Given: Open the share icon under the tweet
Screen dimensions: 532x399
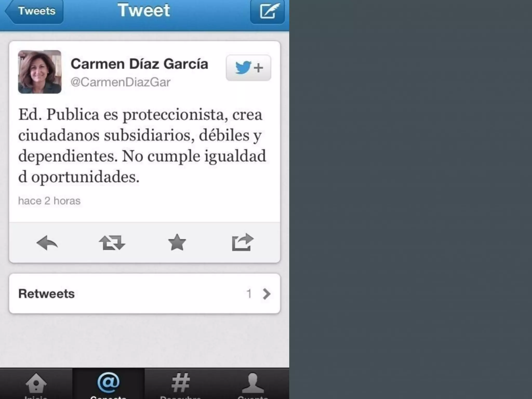Looking at the screenshot, I should tap(242, 242).
